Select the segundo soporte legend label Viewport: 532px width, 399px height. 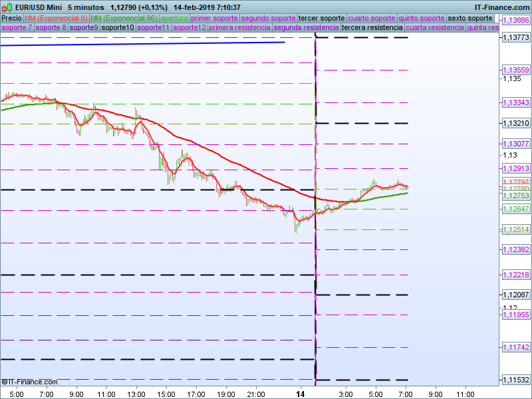[268, 18]
